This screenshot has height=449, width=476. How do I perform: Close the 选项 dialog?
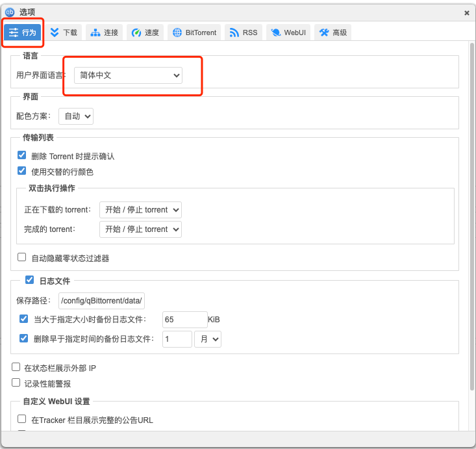point(466,12)
